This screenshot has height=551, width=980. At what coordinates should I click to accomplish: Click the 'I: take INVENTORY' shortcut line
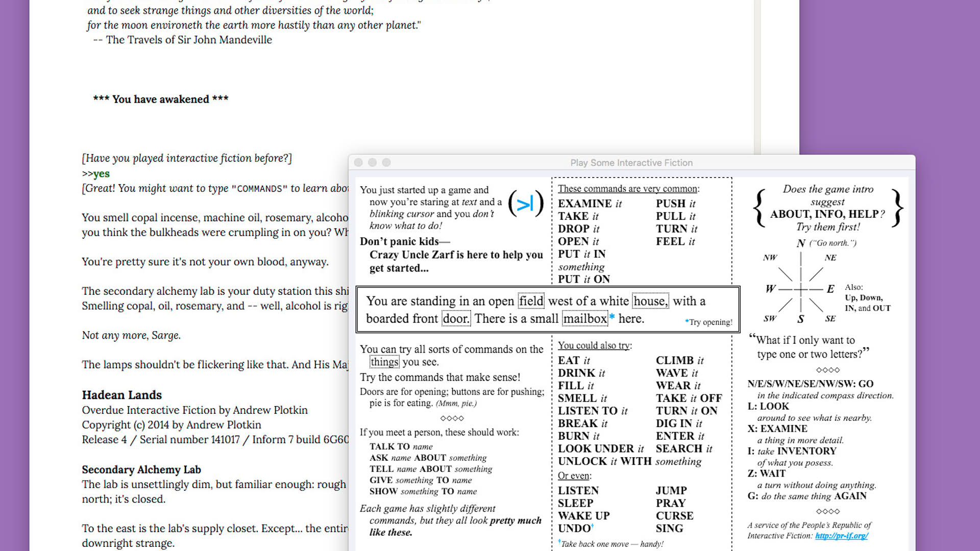coord(792,451)
